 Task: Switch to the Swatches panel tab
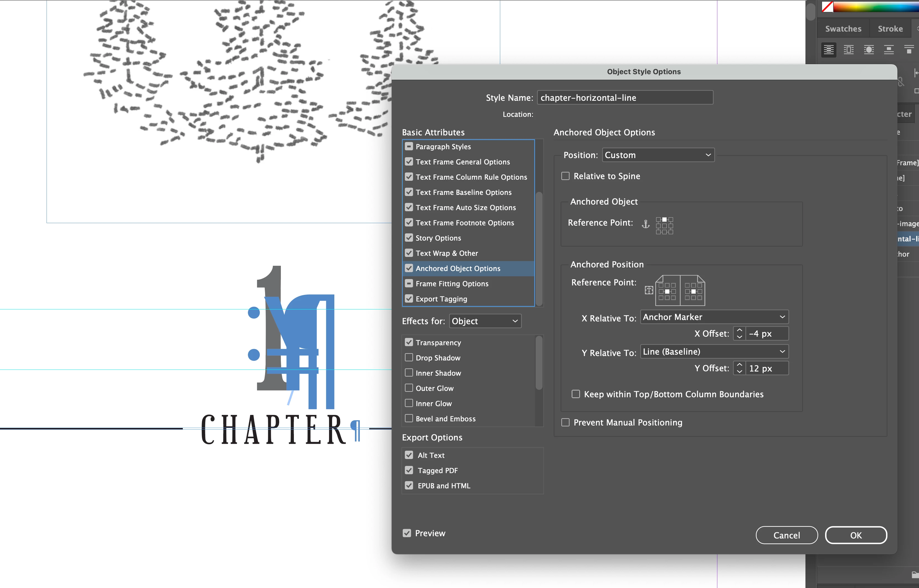(843, 29)
